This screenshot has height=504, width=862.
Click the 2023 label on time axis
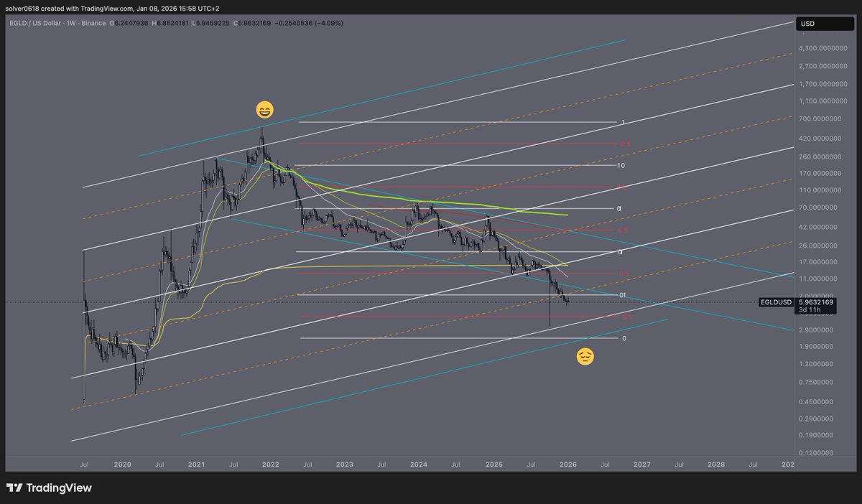click(x=345, y=465)
